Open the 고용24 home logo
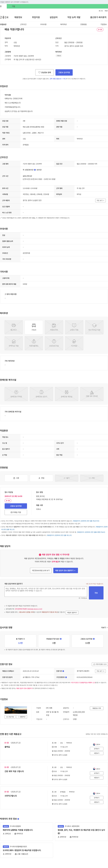Viewport: 108px width, 868px height. click(4, 17)
